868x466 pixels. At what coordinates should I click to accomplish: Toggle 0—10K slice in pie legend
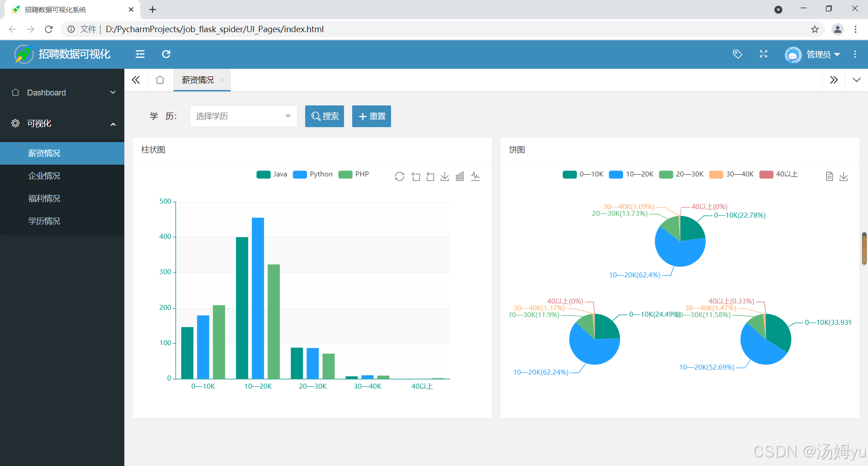tap(583, 174)
